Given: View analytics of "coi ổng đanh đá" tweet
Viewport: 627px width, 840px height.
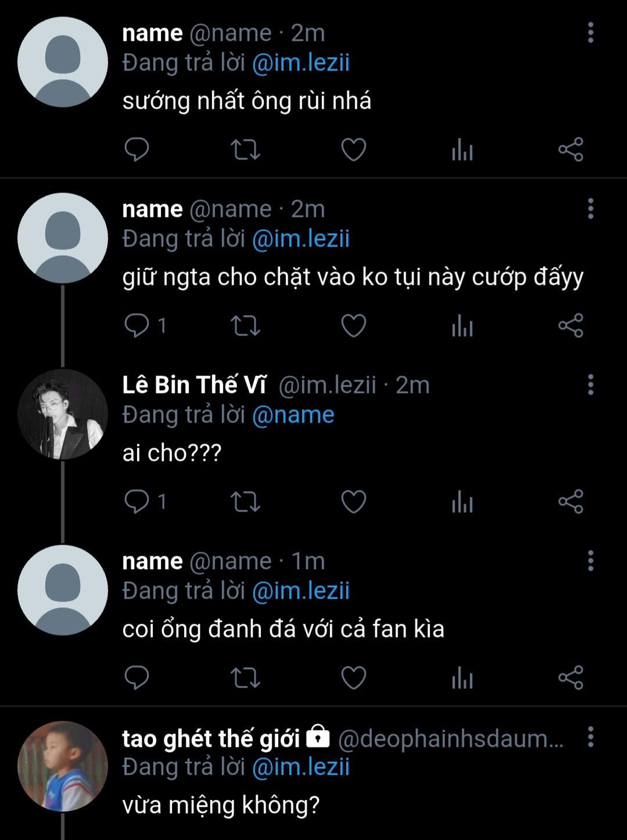Looking at the screenshot, I should point(463,678).
